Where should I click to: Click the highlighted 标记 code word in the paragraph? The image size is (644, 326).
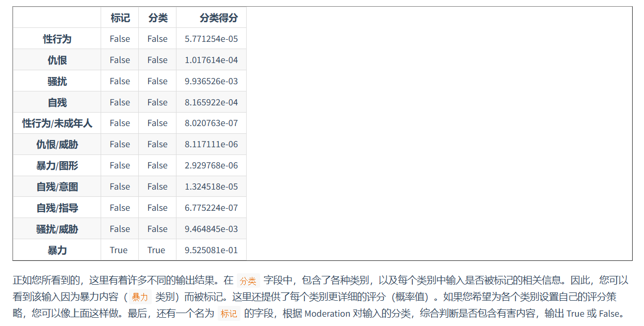[x=229, y=314]
